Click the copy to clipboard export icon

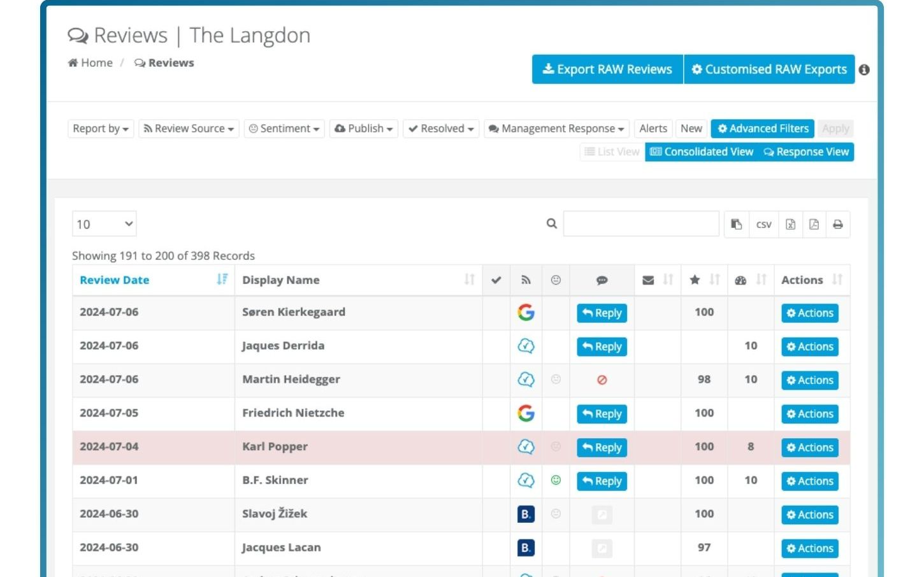coord(737,224)
